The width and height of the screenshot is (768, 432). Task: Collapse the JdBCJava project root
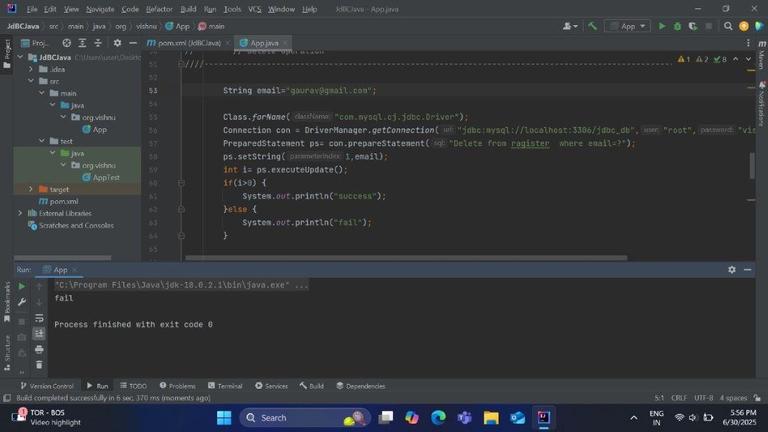tap(21, 57)
